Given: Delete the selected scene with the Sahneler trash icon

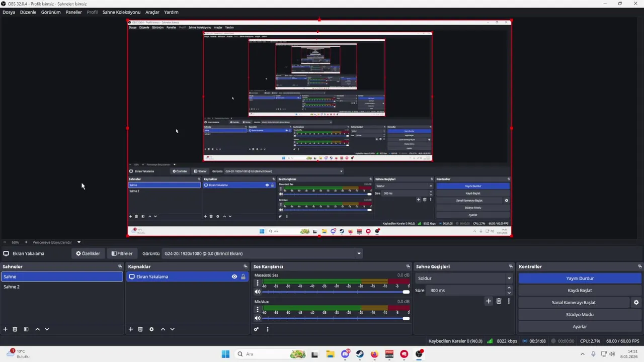Looking at the screenshot, I should click(x=15, y=329).
